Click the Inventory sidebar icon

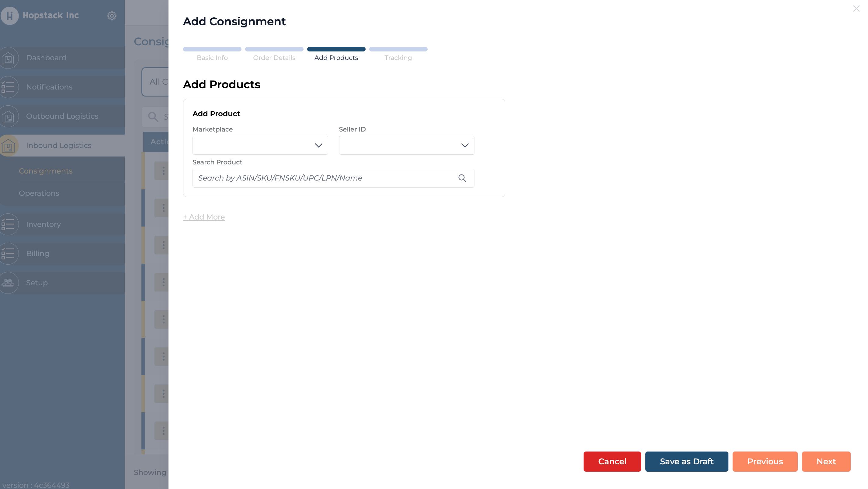(8, 224)
